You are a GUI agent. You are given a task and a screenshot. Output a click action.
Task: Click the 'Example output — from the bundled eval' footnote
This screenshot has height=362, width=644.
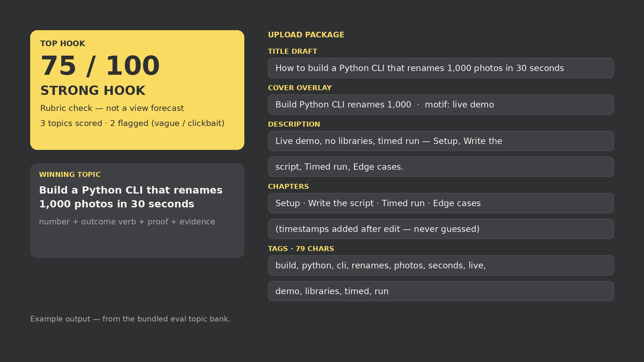[x=130, y=319]
